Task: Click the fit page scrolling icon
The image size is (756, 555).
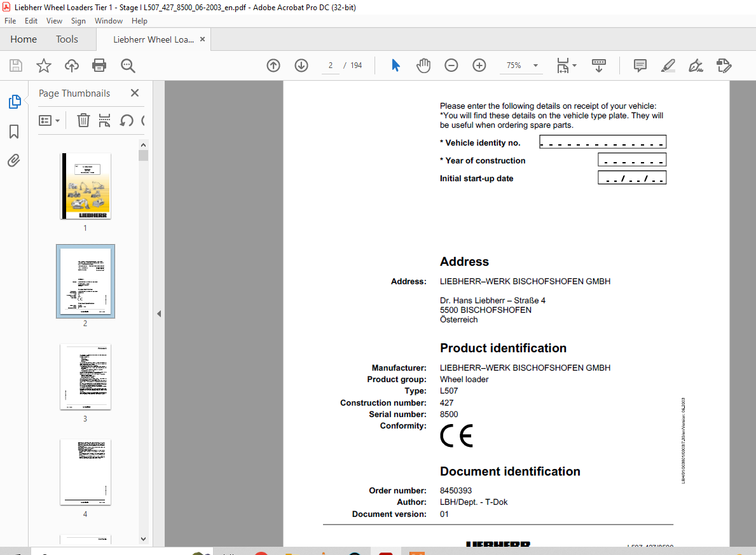Action: pyautogui.click(x=563, y=65)
